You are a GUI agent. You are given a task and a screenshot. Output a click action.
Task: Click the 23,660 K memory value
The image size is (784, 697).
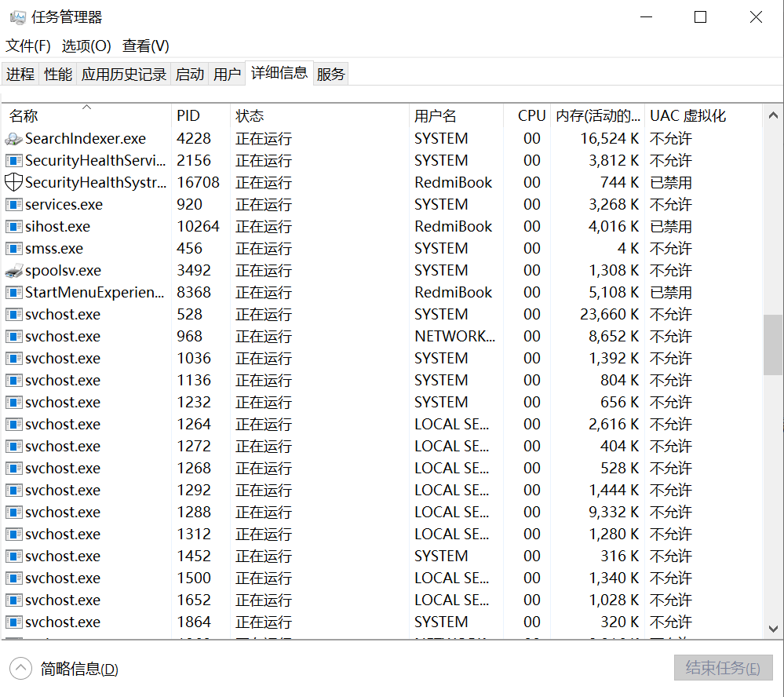[x=609, y=315]
